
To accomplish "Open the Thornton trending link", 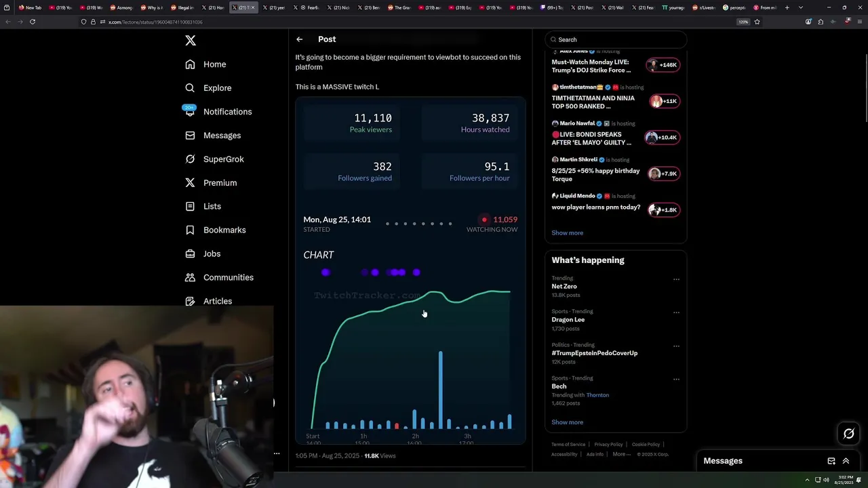I will (597, 395).
